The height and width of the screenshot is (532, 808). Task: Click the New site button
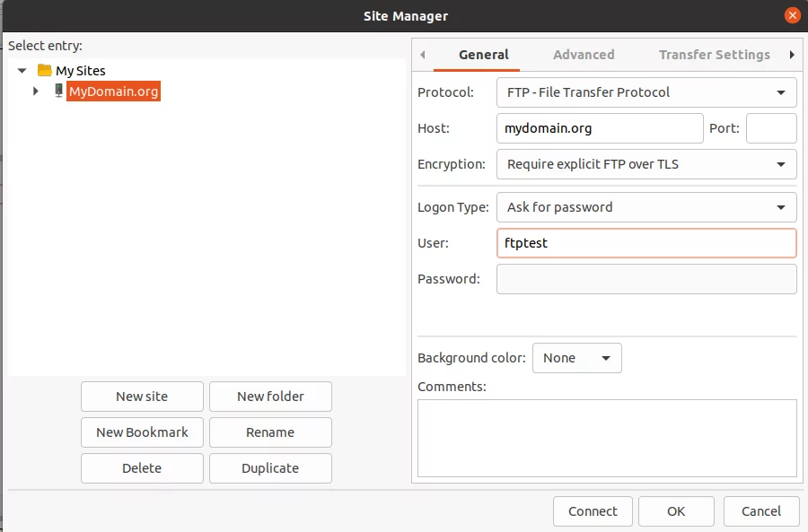[142, 397]
